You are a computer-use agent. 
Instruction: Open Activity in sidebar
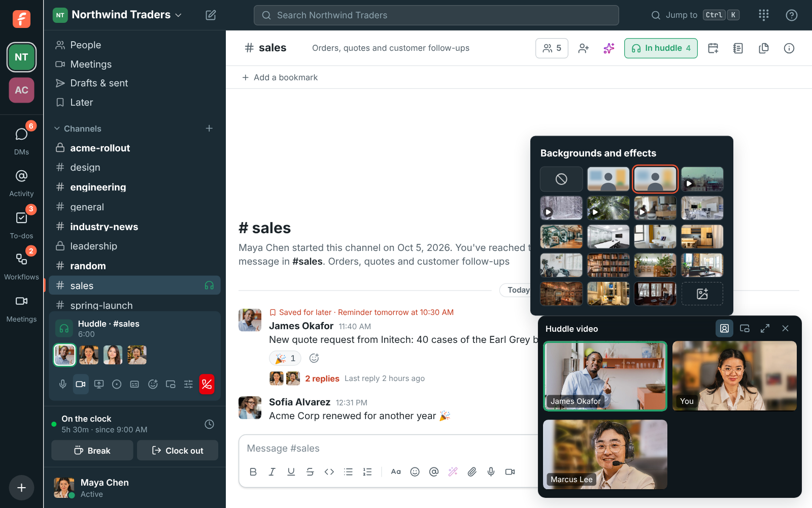click(x=21, y=183)
